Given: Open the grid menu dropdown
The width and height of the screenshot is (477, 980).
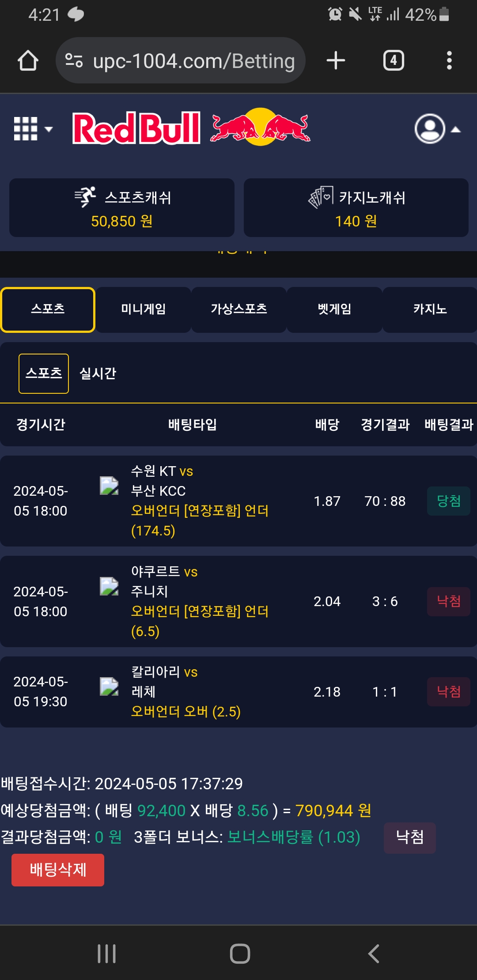Looking at the screenshot, I should pos(33,129).
